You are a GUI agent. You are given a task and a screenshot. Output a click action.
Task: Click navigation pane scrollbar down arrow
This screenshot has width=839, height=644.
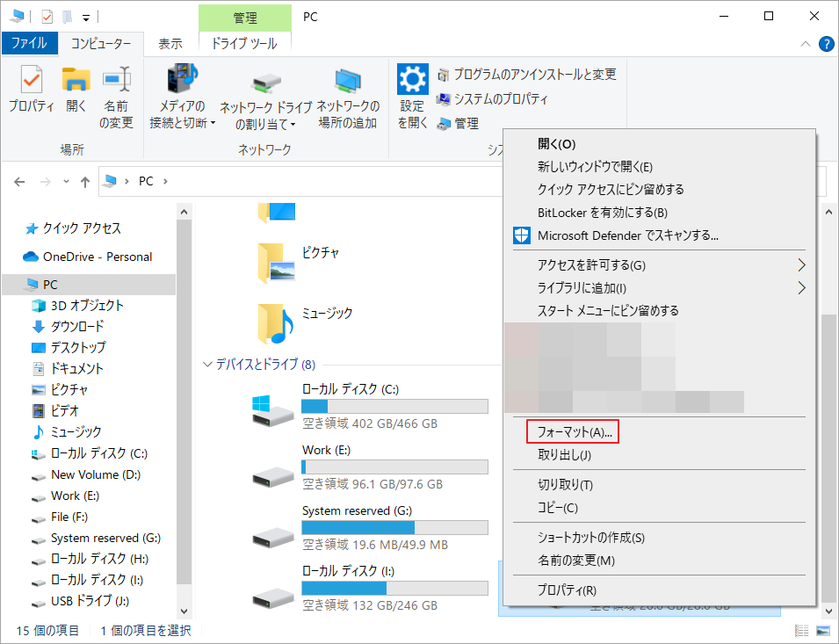(184, 611)
